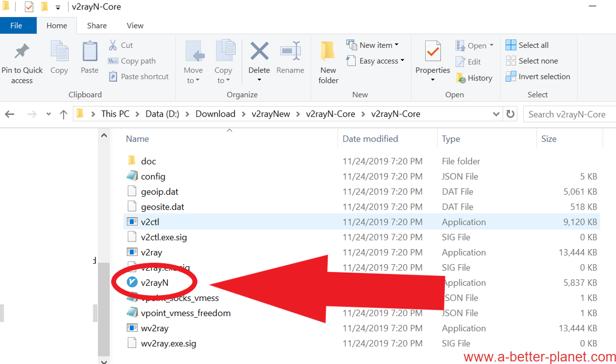This screenshot has width=616, height=364.
Task: Create a New folder from ribbon
Action: tap(328, 62)
